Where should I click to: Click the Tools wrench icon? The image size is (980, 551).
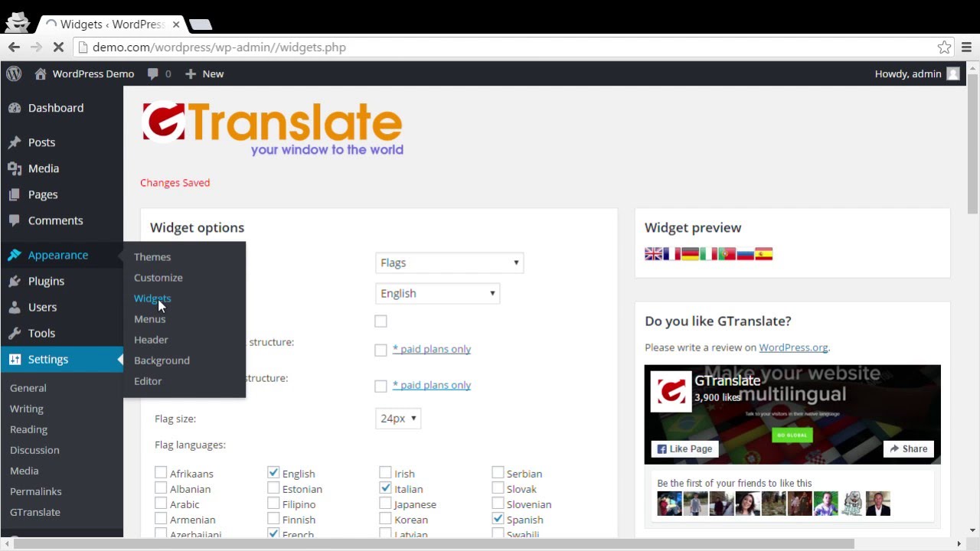[x=15, y=333]
